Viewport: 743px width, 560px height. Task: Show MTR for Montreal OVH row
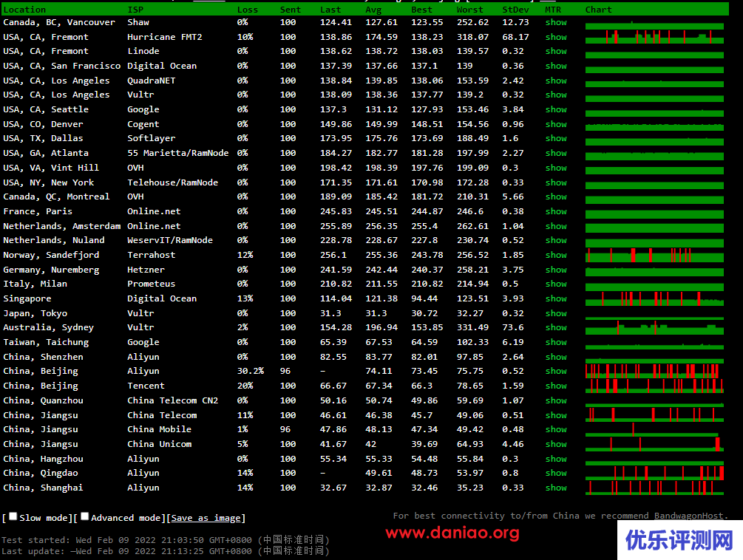pos(556,197)
